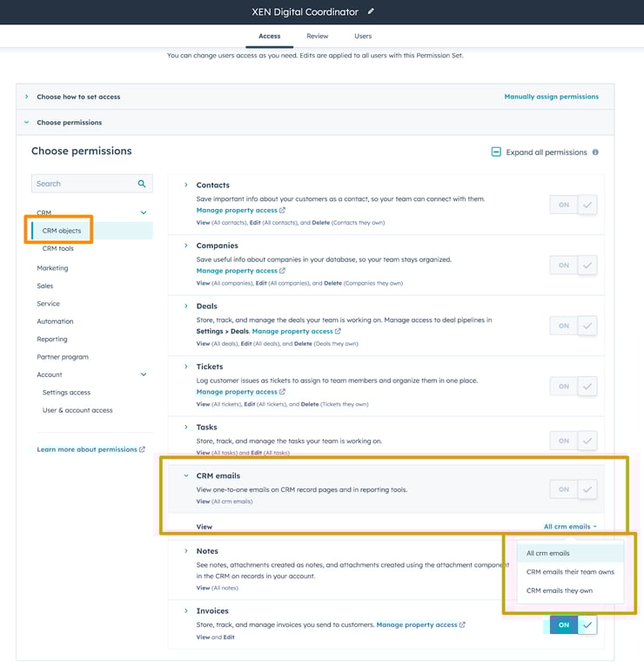The width and height of the screenshot is (644, 667).
Task: Click external link icon next to Learn more about permissions
Action: point(142,449)
